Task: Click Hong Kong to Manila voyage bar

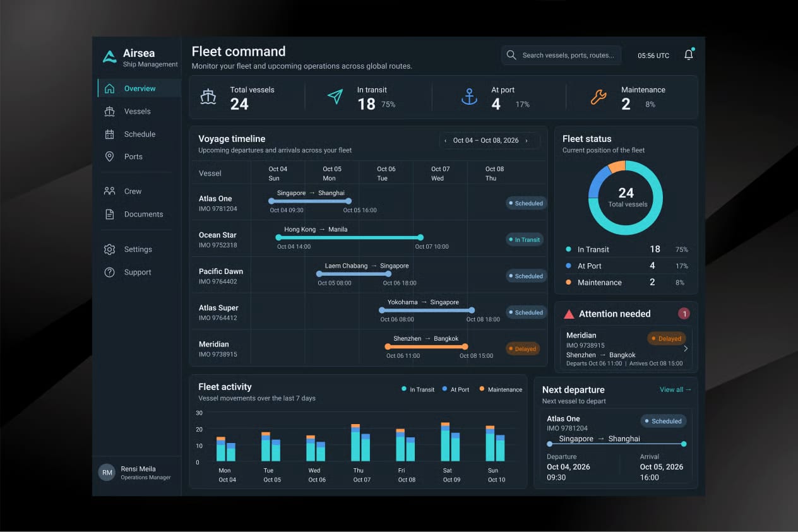Action: (x=348, y=238)
